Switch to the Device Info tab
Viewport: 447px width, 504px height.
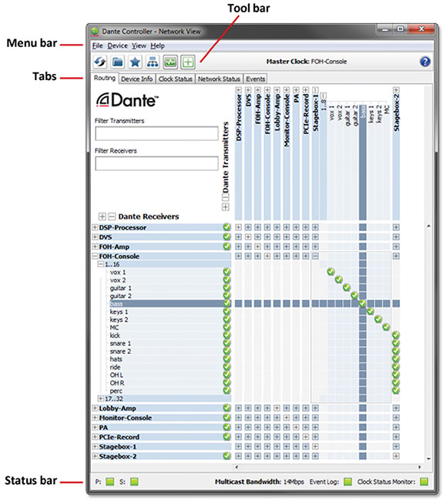[137, 79]
